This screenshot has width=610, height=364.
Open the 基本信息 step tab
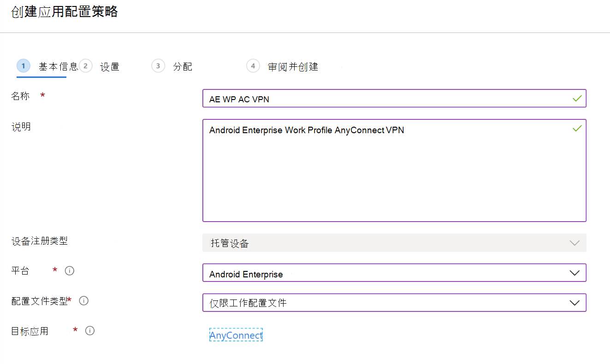click(x=47, y=67)
